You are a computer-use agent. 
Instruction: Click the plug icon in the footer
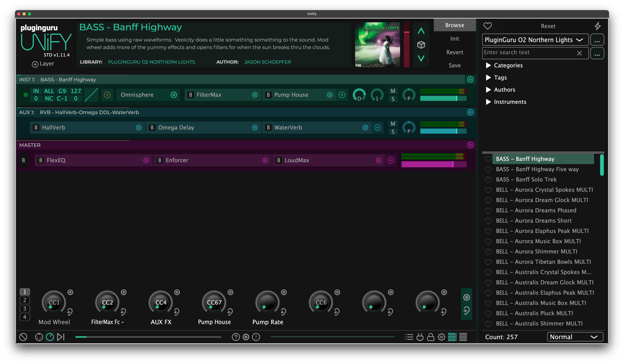(x=420, y=337)
